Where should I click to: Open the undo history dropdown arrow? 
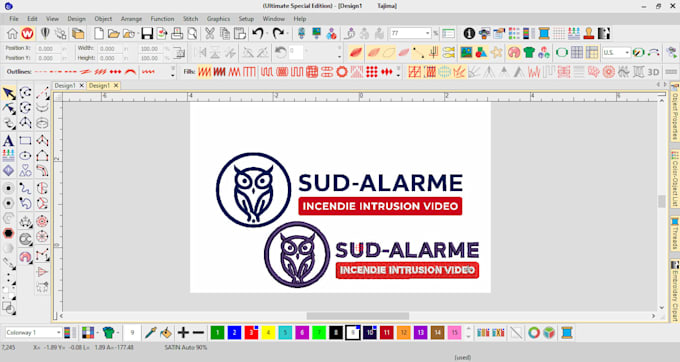coord(267,33)
